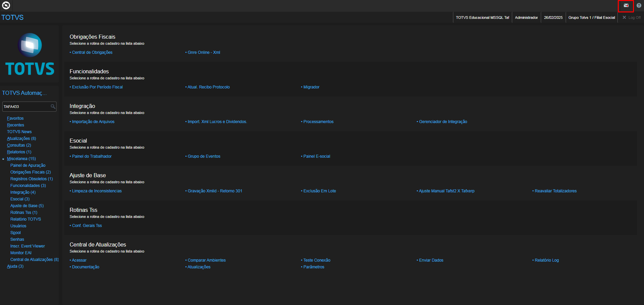
Task: Select Obrigações Fiscais (2) in the sidebar
Action: (x=31, y=172)
